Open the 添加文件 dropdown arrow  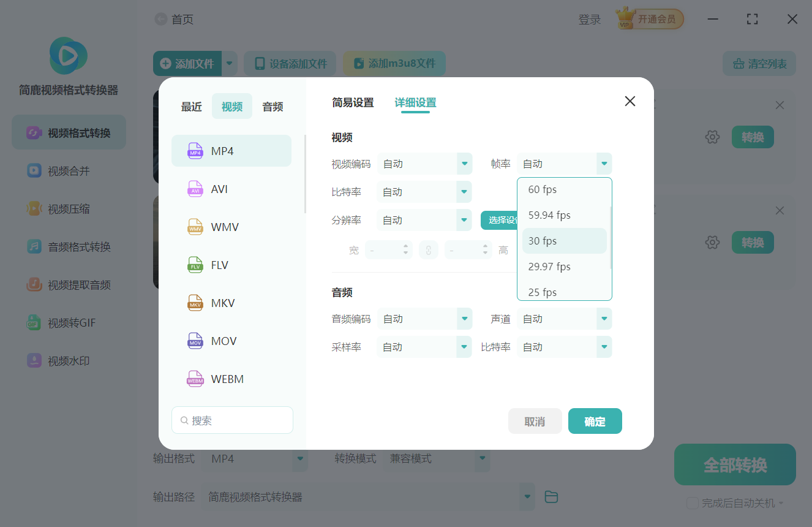(x=229, y=63)
